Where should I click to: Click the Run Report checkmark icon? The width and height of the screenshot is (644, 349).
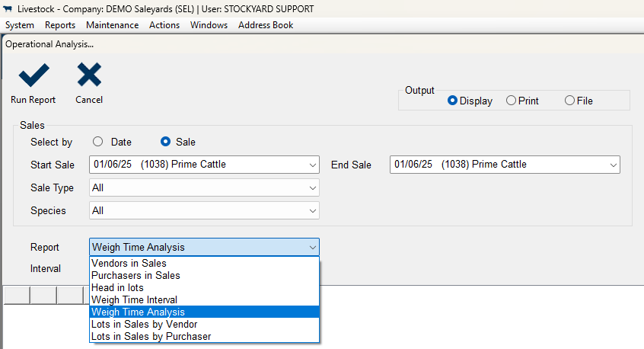pyautogui.click(x=33, y=75)
